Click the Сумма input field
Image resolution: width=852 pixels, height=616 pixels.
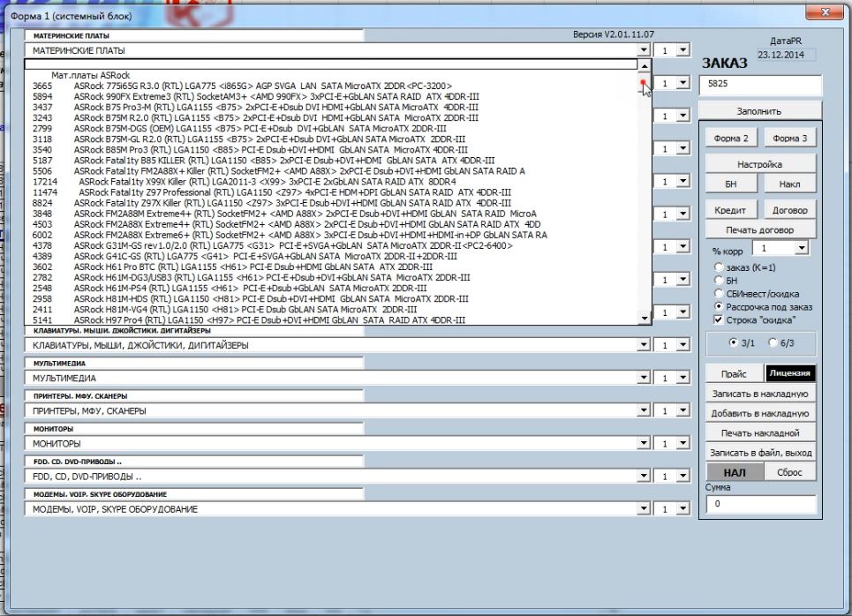click(761, 504)
